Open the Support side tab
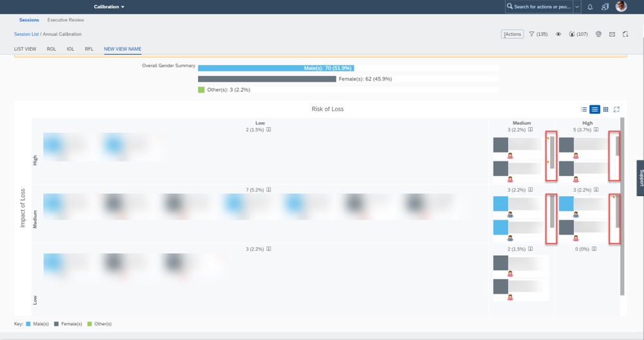This screenshot has height=340, width=644. coord(640,178)
